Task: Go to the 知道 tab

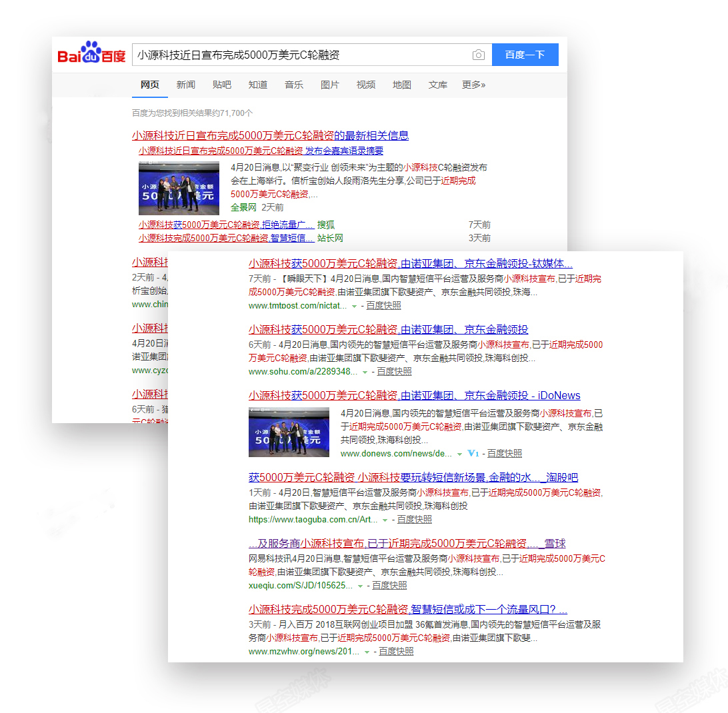Action: pos(258,85)
